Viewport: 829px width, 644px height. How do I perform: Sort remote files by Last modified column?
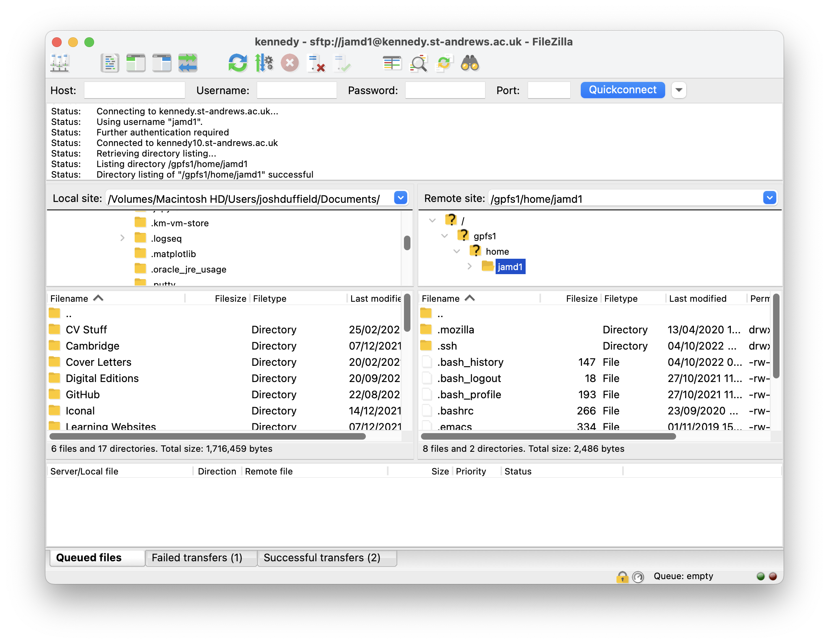[x=706, y=298]
